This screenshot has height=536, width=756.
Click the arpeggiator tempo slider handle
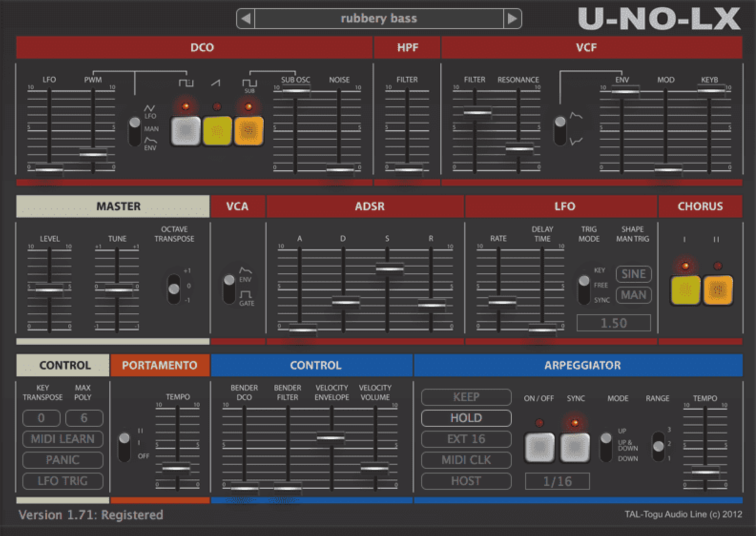pyautogui.click(x=705, y=472)
